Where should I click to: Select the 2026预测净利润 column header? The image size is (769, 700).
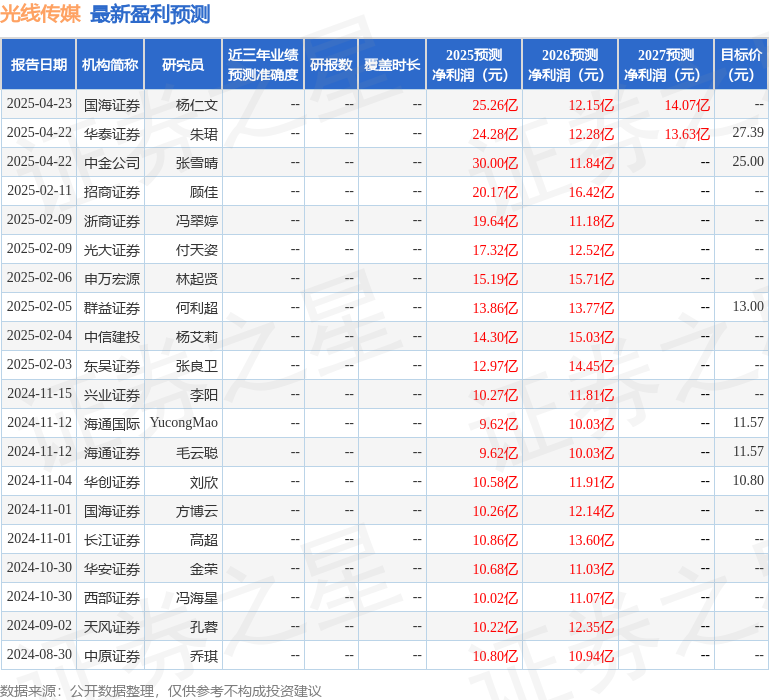(x=570, y=65)
